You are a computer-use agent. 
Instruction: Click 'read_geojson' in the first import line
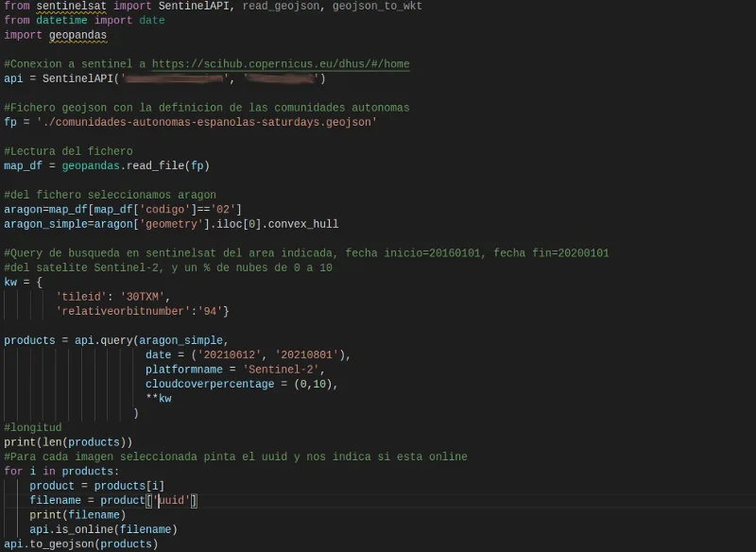pyautogui.click(x=281, y=7)
